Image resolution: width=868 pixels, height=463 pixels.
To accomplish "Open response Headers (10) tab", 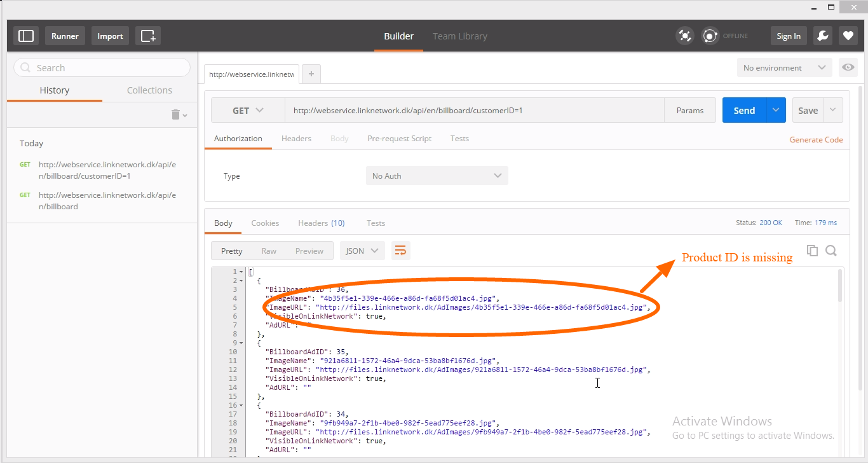I will (x=322, y=223).
